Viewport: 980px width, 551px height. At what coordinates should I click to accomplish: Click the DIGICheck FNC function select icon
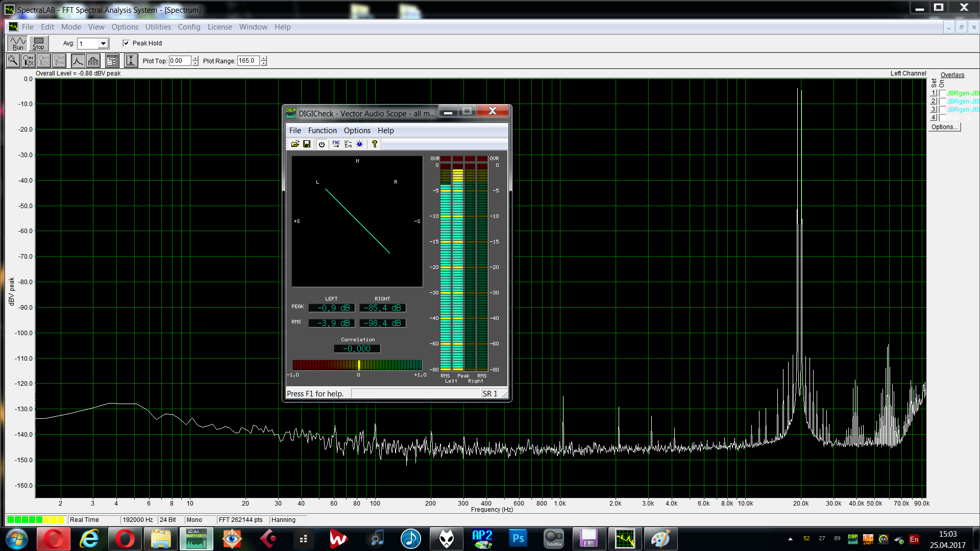(x=336, y=144)
